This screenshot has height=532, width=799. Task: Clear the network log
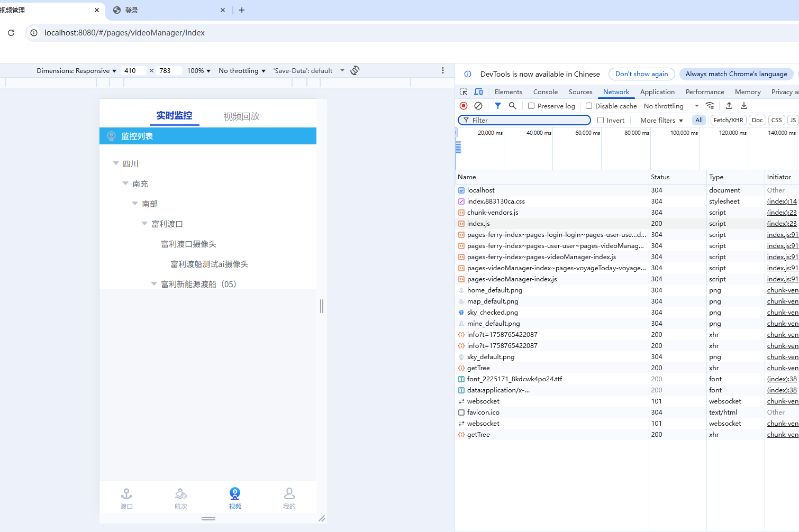pos(478,106)
